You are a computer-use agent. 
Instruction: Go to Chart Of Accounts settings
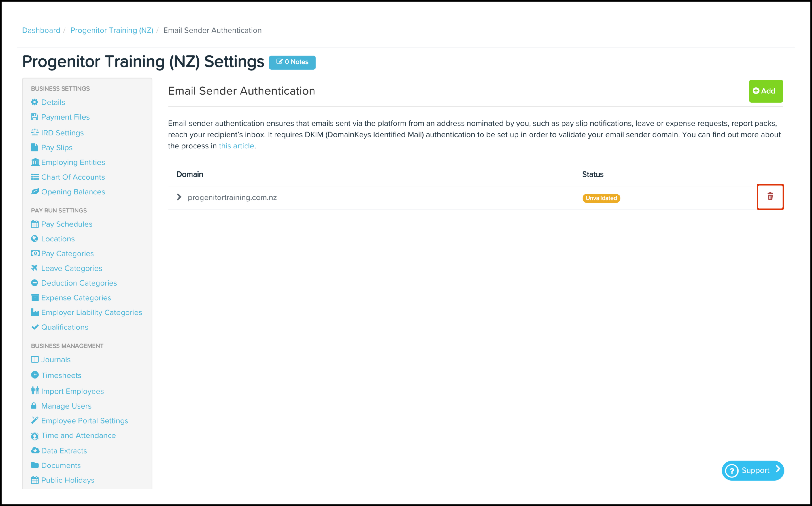point(73,177)
